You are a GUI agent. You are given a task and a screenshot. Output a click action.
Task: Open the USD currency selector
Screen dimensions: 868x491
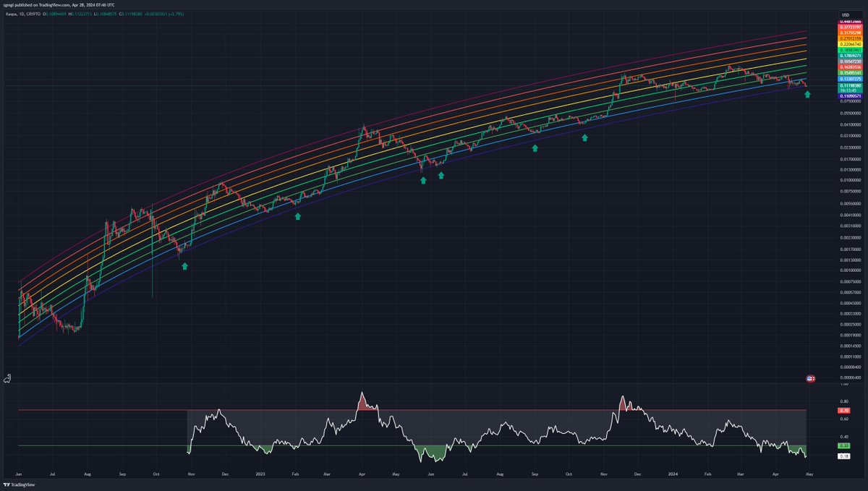point(851,14)
